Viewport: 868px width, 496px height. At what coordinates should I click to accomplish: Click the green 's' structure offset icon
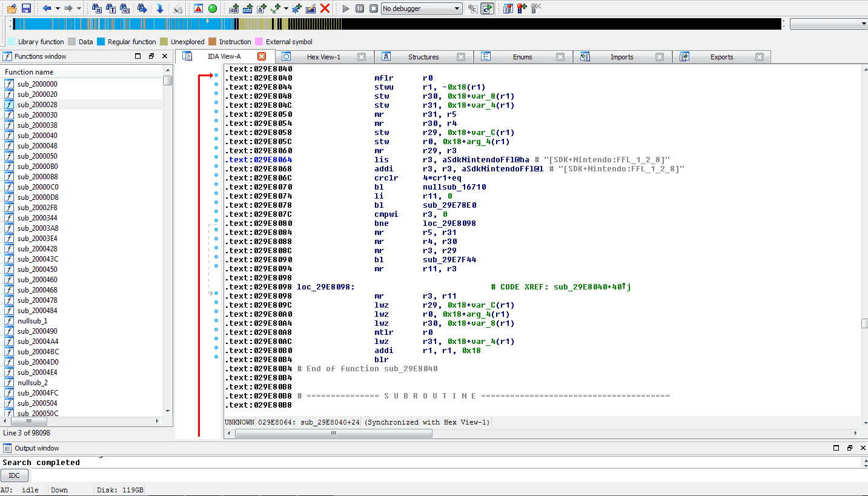(x=276, y=8)
